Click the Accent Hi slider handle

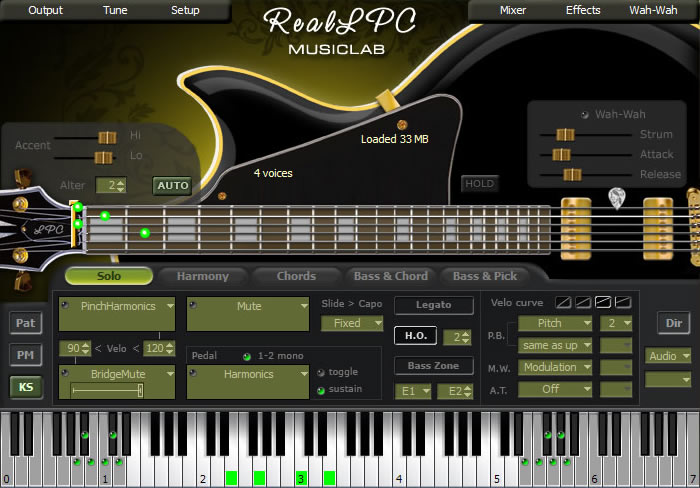point(107,138)
